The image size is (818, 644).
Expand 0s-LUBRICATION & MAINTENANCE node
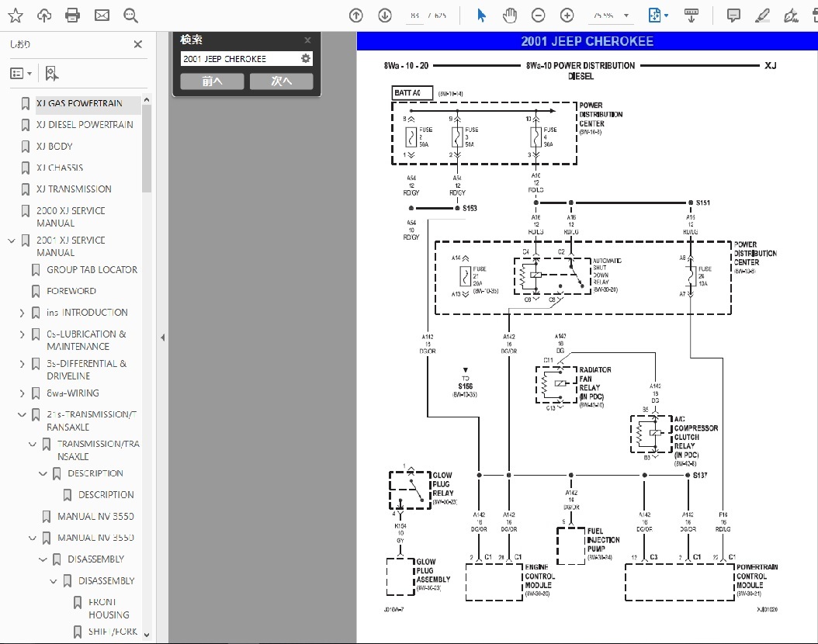coord(22,334)
